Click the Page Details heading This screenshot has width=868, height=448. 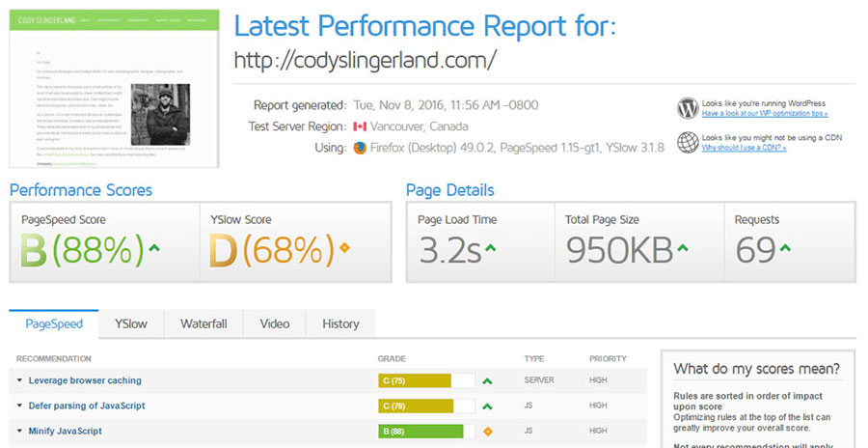pos(450,190)
